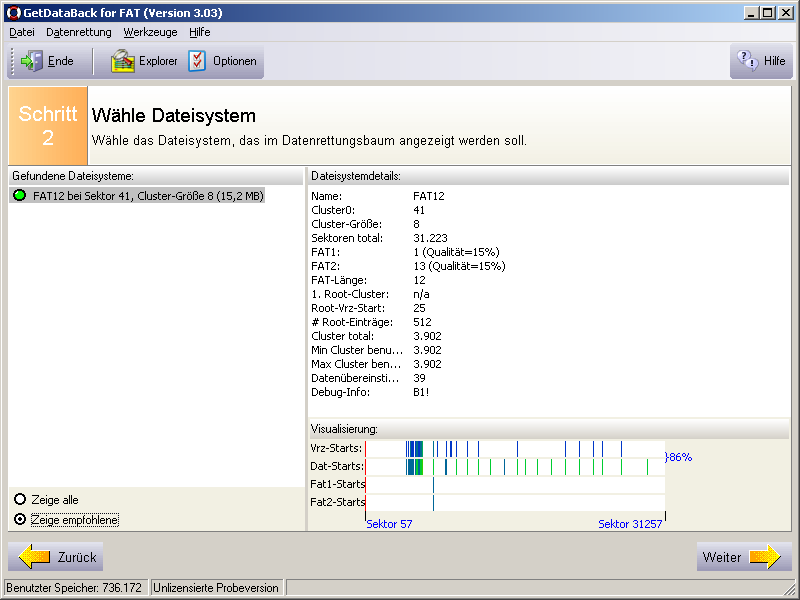Screen dimensions: 800x600
Task: Click the Ende exit door icon
Action: click(32, 61)
